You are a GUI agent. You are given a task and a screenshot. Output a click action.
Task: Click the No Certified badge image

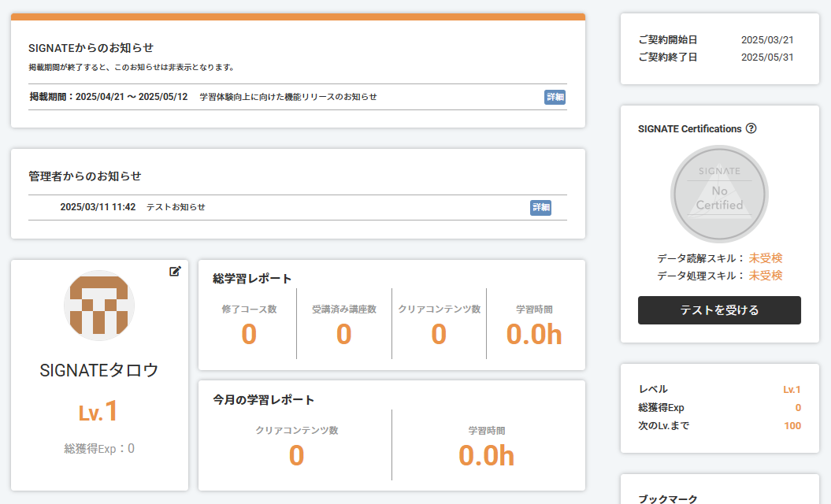tap(719, 194)
